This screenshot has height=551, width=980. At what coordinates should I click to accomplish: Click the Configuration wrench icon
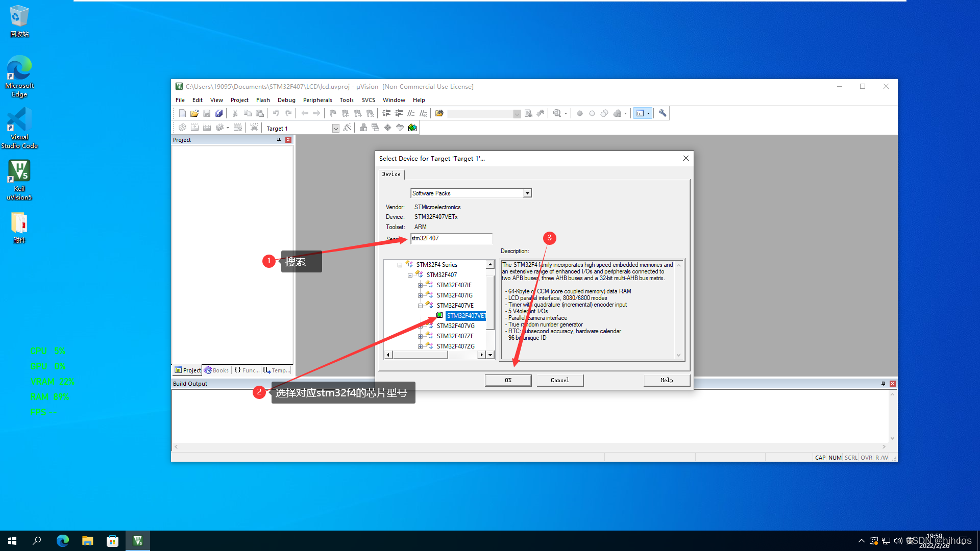[x=663, y=113]
